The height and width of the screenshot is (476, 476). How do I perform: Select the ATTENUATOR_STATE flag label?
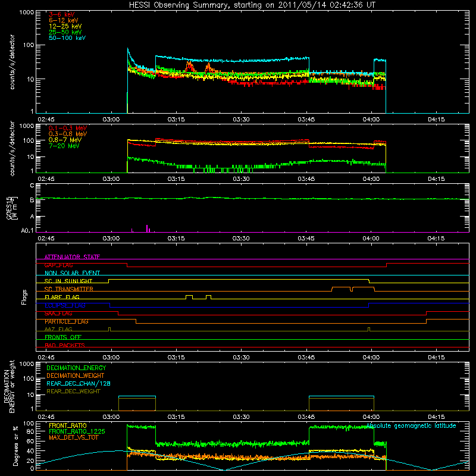point(72,257)
